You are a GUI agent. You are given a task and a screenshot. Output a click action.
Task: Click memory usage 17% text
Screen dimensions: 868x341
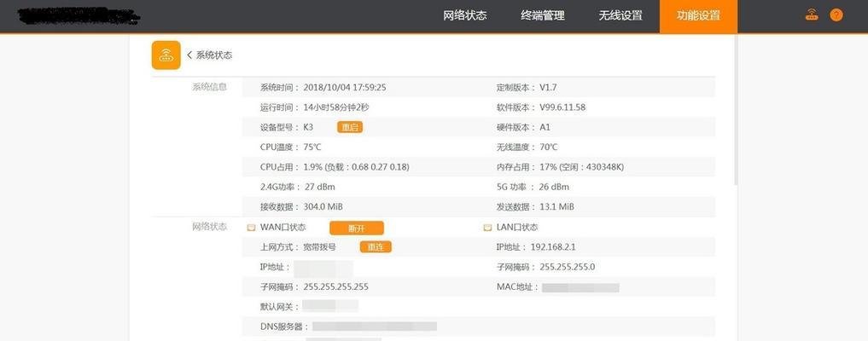coord(582,167)
